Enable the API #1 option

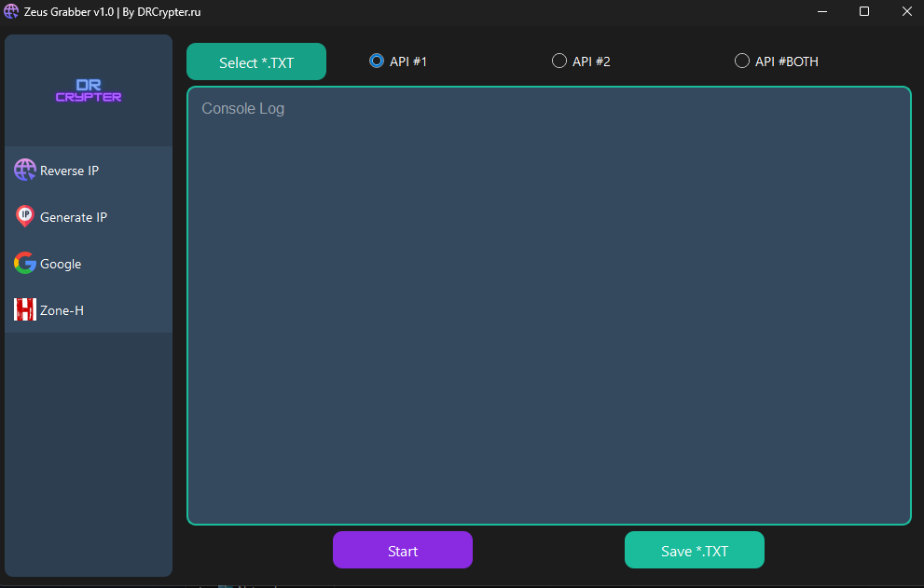coord(376,60)
